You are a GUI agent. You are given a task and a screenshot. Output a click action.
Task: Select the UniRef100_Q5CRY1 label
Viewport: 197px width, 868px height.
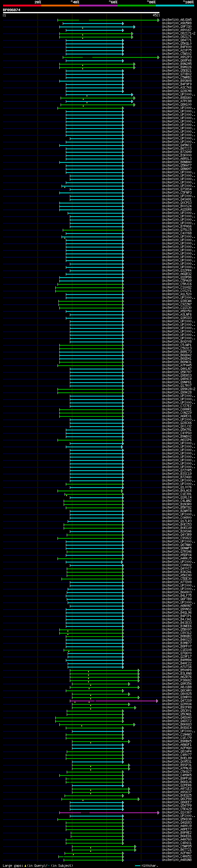click(x=177, y=711)
